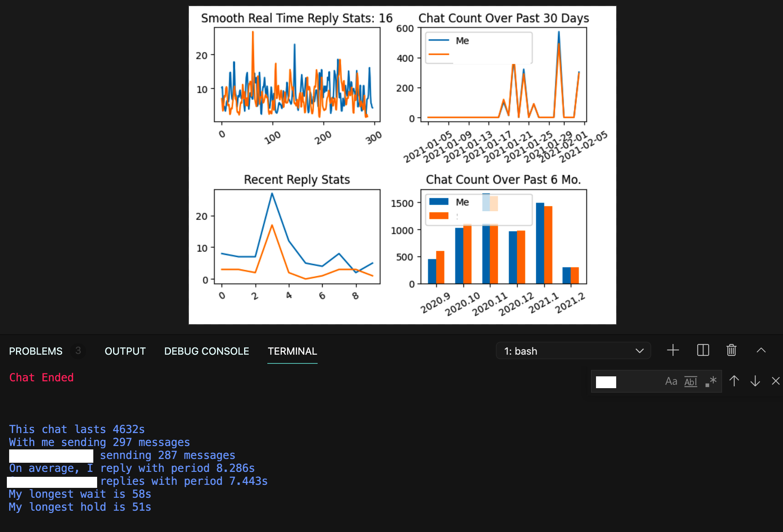Close the terminal find widget
Screen dimensions: 783x532
[775, 381]
